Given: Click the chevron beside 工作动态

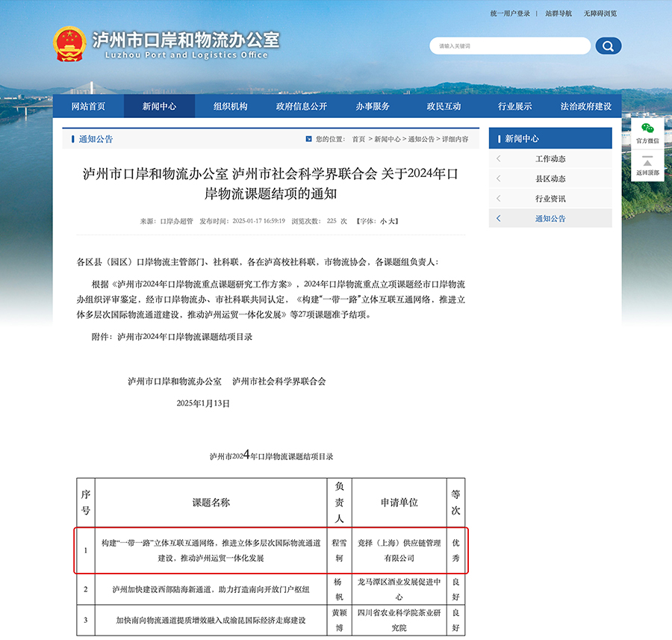Looking at the screenshot, I should point(499,159).
